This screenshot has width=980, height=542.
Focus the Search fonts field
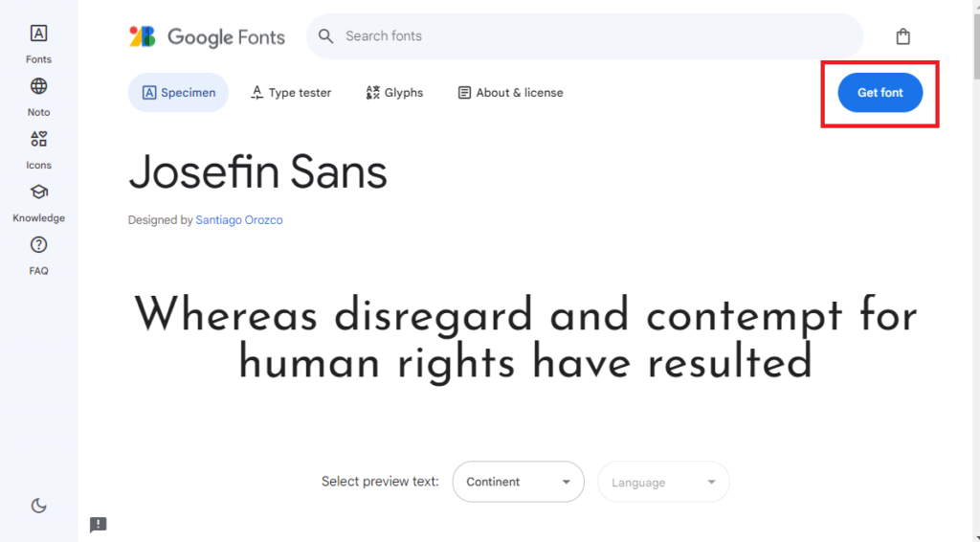585,36
